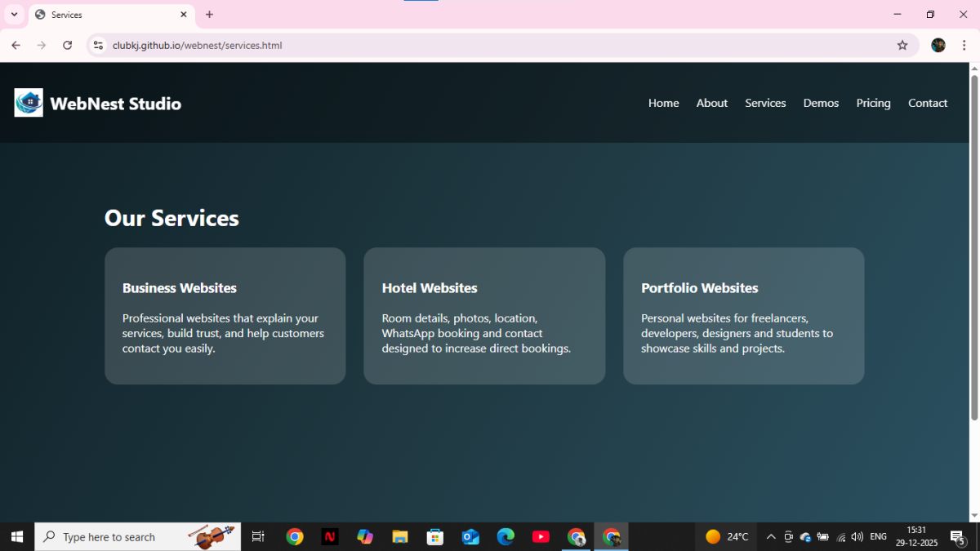Image resolution: width=980 pixels, height=551 pixels.
Task: Show hidden system tray icons
Action: 770,536
